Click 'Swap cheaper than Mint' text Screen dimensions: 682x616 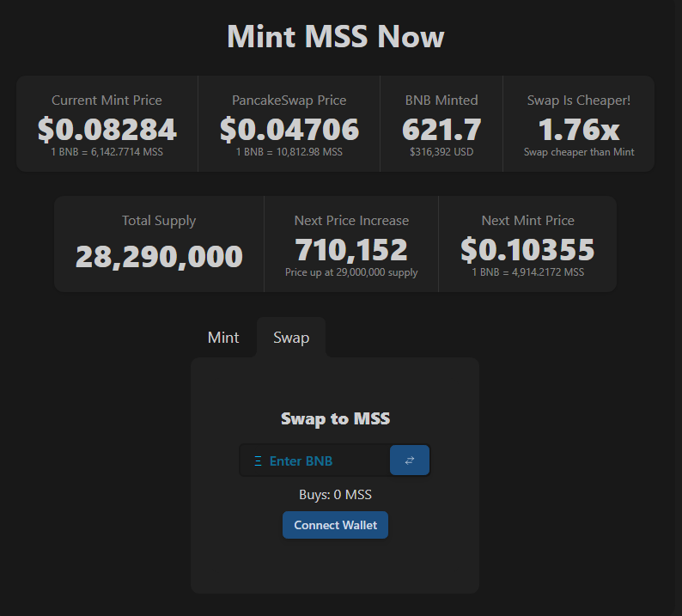[579, 152]
